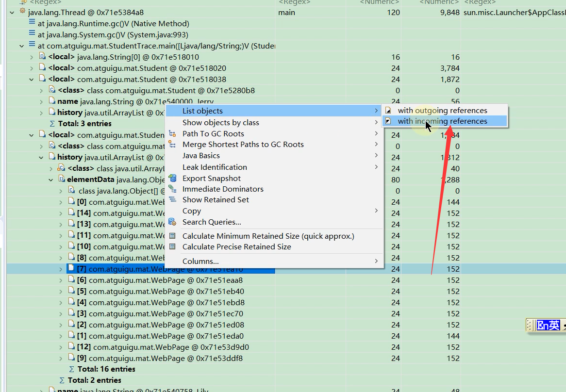
Task: Select Immediate Dominators
Action: click(x=274, y=189)
